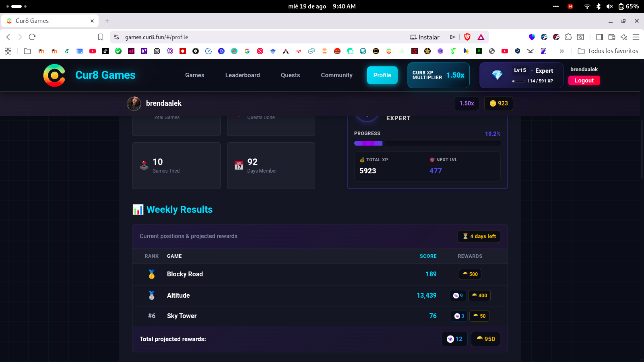Toggle the browser sidebar panel
Image resolution: width=644 pixels, height=362 pixels.
[x=599, y=37]
